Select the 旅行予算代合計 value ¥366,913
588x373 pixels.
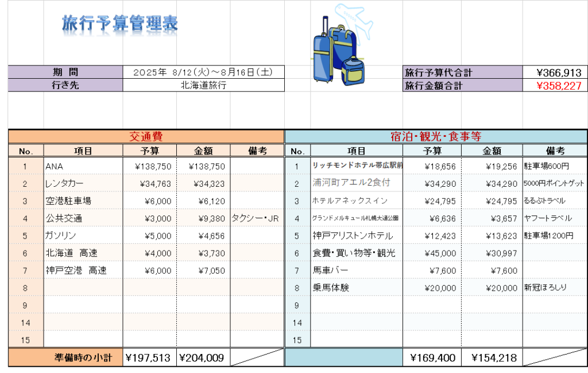[555, 72]
